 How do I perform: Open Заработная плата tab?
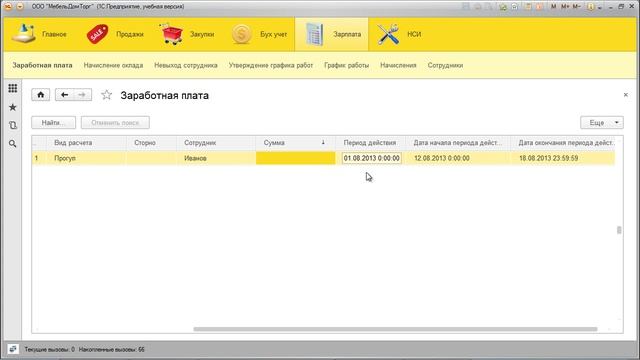point(42,65)
